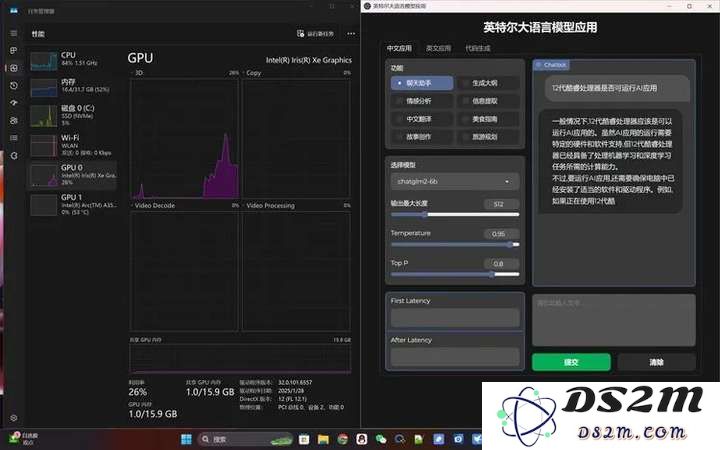Click First Latency output field
720x450 pixels.
pyautogui.click(x=455, y=317)
